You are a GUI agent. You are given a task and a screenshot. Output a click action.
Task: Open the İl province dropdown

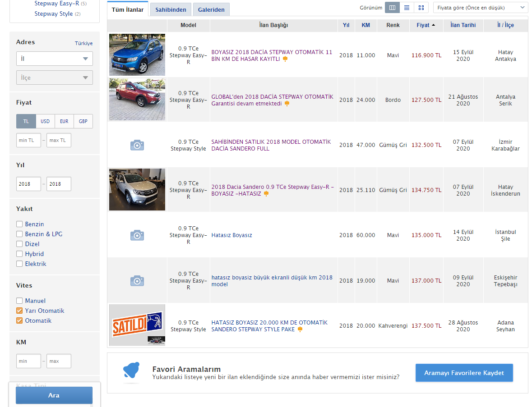(x=54, y=59)
